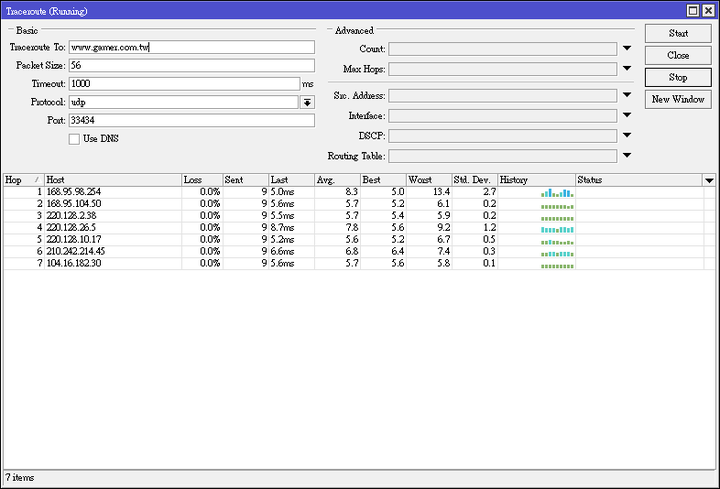Open the table columns dropdown arrow
Image resolution: width=720 pixels, height=489 pixels.
point(709,180)
